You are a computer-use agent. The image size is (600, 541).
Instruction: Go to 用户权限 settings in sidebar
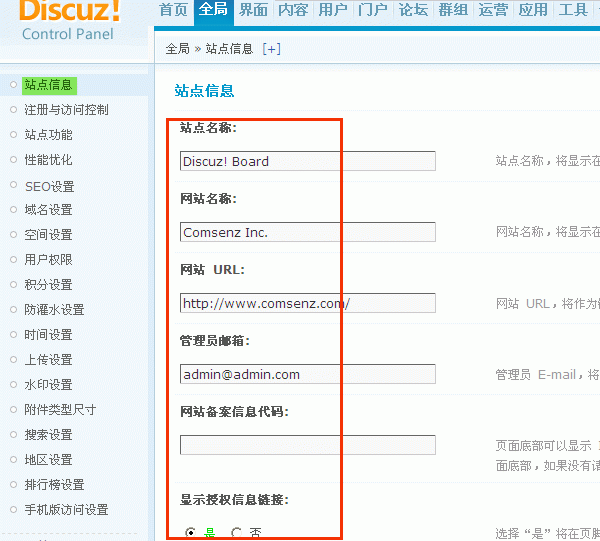pos(48,260)
